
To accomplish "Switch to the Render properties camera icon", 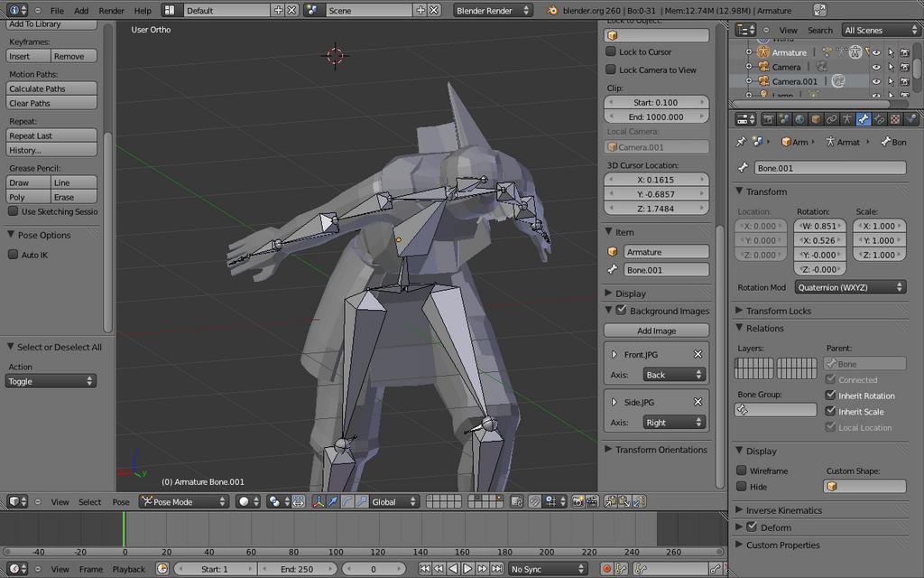I will tap(770, 118).
